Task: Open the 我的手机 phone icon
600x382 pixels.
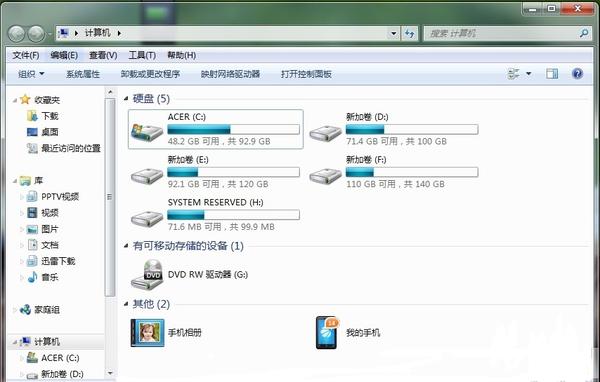Action: [327, 333]
